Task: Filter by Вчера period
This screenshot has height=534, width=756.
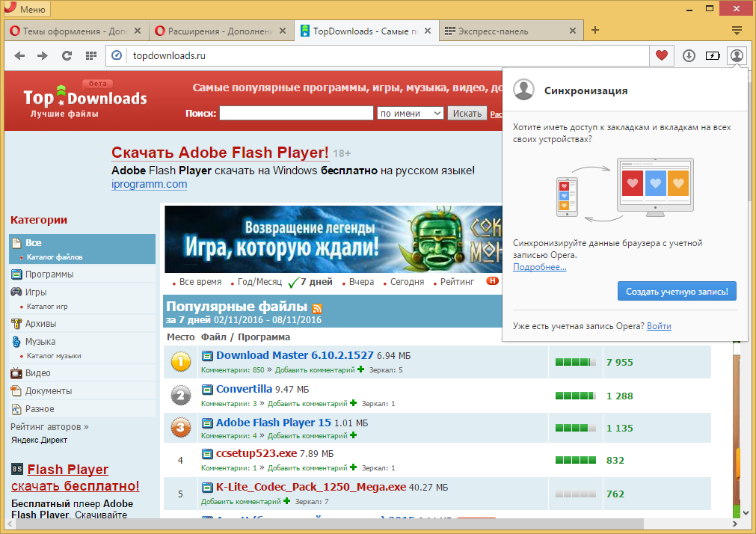Action: (x=361, y=282)
